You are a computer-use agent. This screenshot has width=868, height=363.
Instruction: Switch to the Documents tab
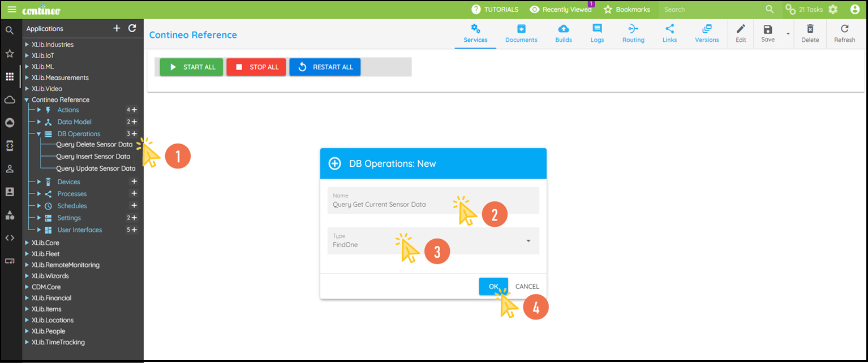pos(521,34)
